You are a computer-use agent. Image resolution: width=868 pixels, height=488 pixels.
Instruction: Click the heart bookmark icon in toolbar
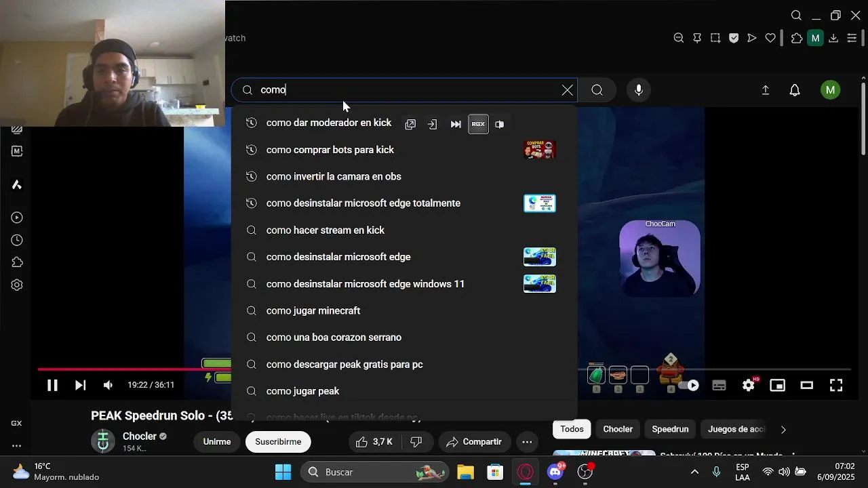(x=770, y=38)
